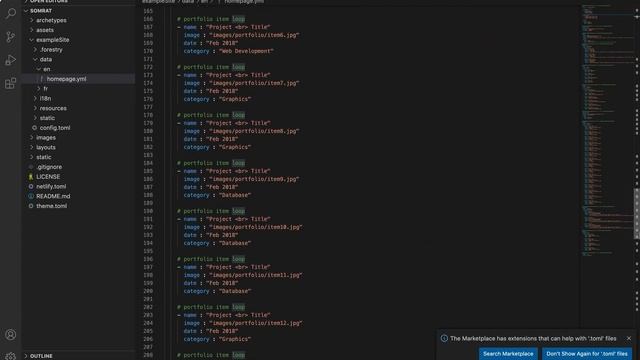Click the LICENSE file icon
This screenshot has width=640, height=360.
[x=31, y=177]
